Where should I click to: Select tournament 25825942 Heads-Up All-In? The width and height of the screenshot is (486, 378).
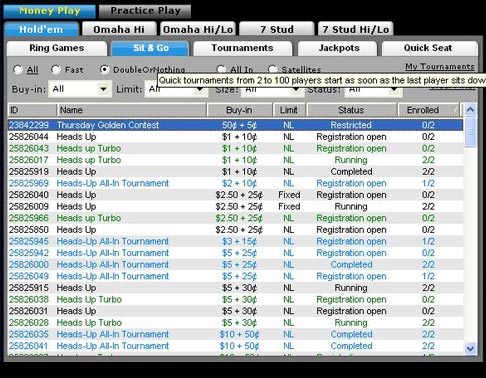235,253
